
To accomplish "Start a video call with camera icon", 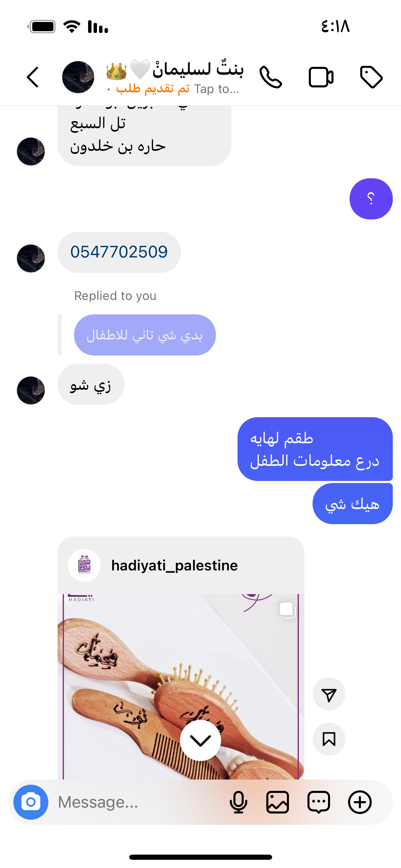I will pyautogui.click(x=321, y=77).
